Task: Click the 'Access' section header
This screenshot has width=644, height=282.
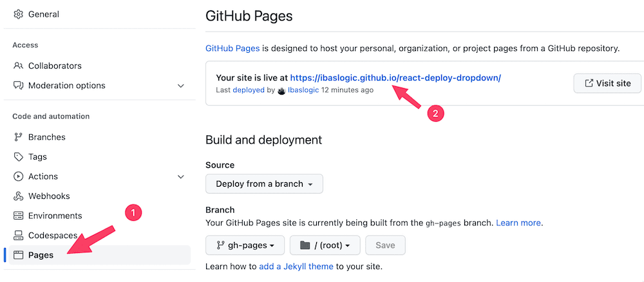Action: (25, 45)
